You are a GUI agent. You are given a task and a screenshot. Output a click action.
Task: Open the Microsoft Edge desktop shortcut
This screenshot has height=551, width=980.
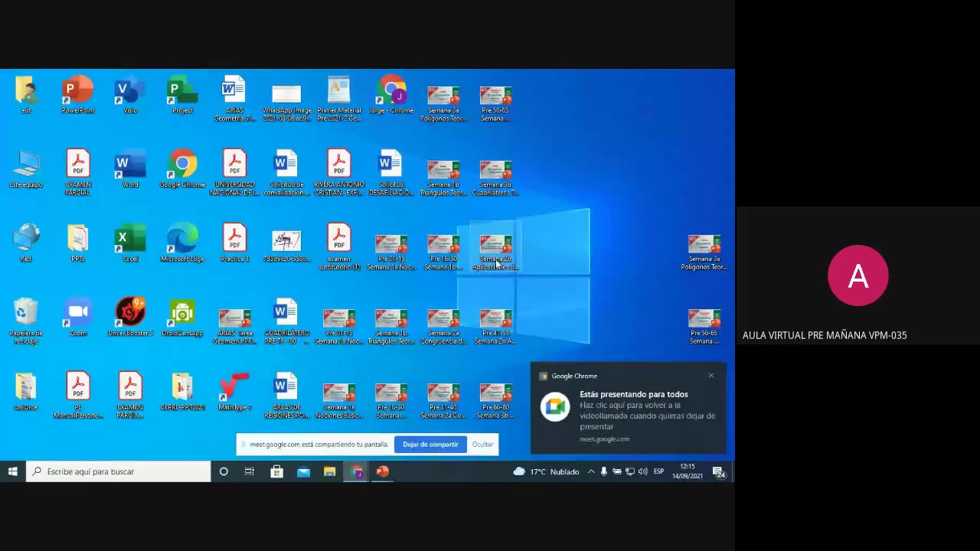[x=182, y=243]
